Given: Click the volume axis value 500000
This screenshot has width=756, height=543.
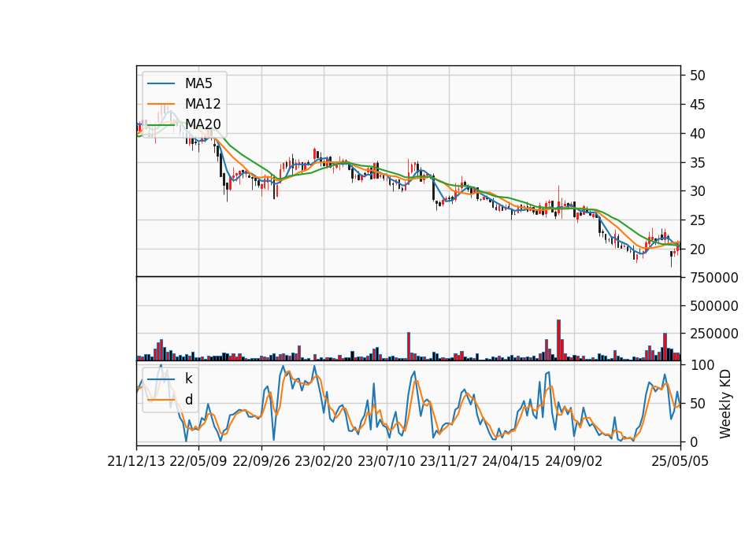Looking at the screenshot, I should pyautogui.click(x=714, y=306).
